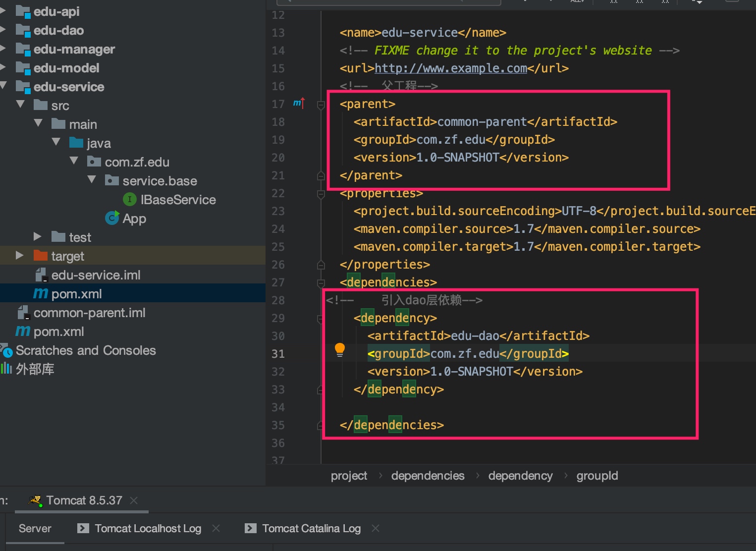Select Scratches and Consoles in project tree
Viewport: 756px width, 551px height.
[x=86, y=350]
